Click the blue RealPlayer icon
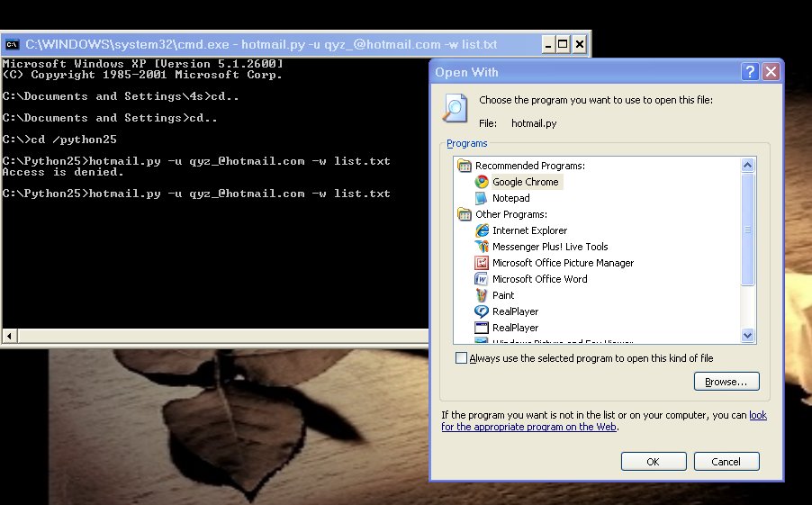The image size is (812, 505). click(482, 311)
